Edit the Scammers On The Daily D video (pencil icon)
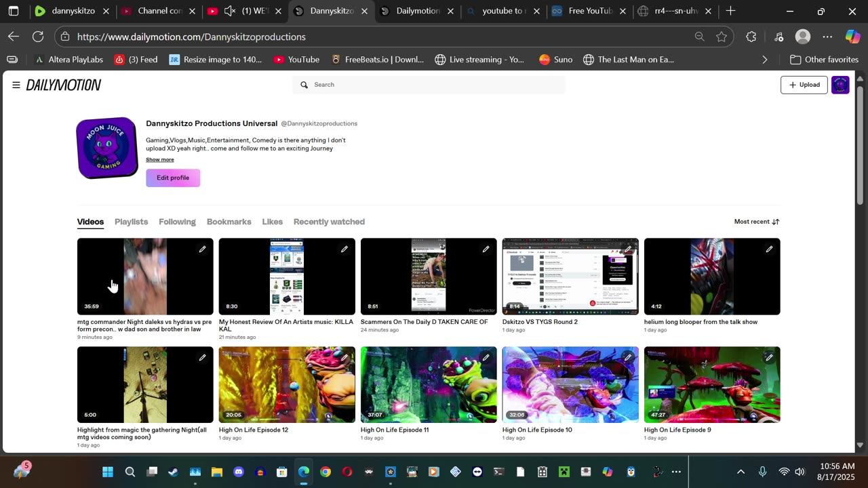Screen dimensions: 868x488 (x=486, y=249)
